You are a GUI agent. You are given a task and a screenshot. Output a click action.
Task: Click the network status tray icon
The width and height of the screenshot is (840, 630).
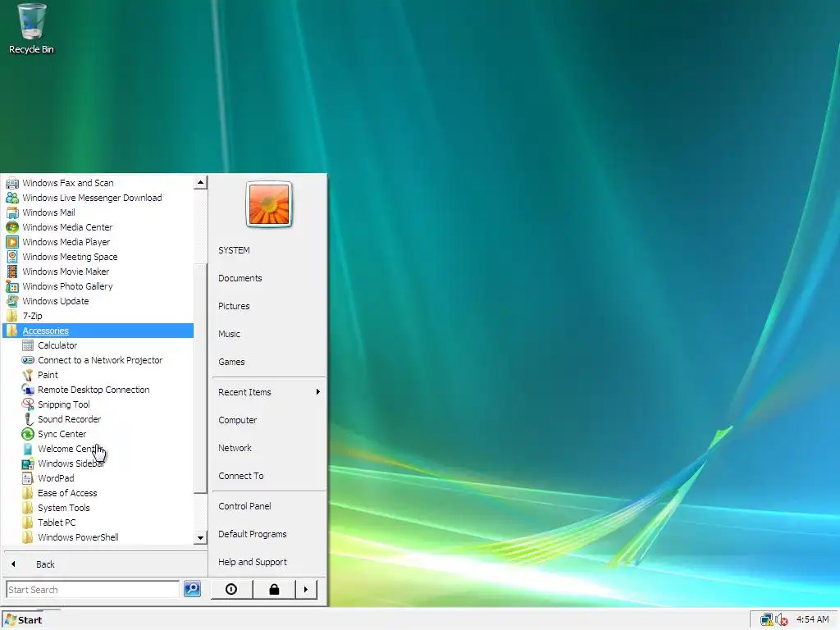767,620
